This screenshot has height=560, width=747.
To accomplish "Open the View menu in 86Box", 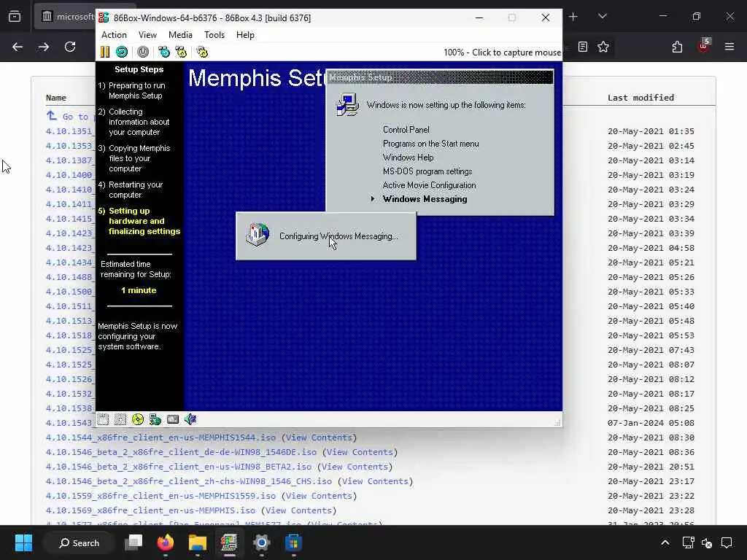I will [x=147, y=35].
